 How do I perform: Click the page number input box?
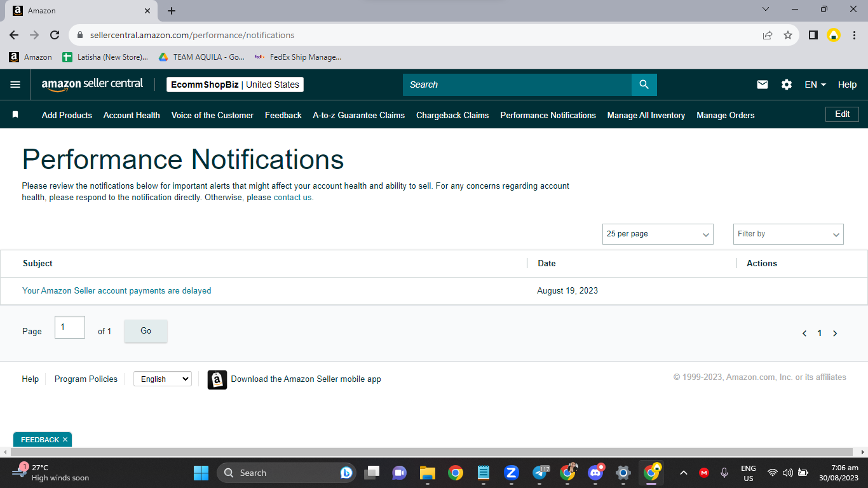[x=70, y=327]
